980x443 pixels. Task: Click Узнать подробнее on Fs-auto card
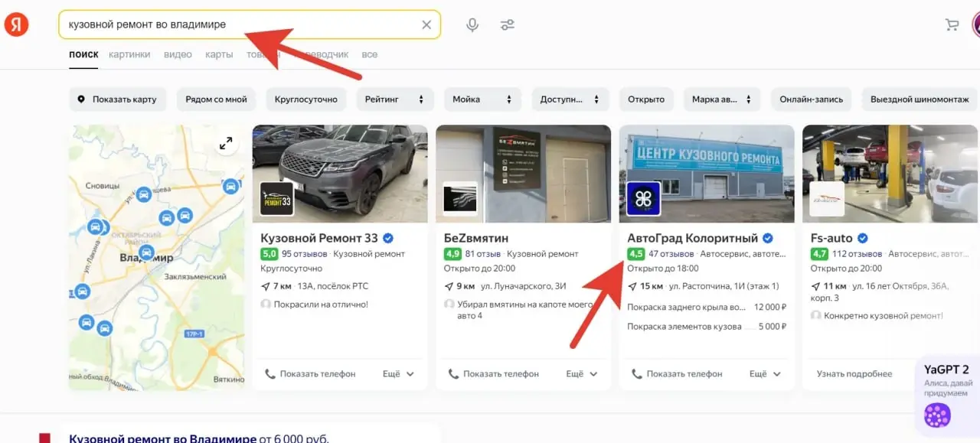[854, 374]
